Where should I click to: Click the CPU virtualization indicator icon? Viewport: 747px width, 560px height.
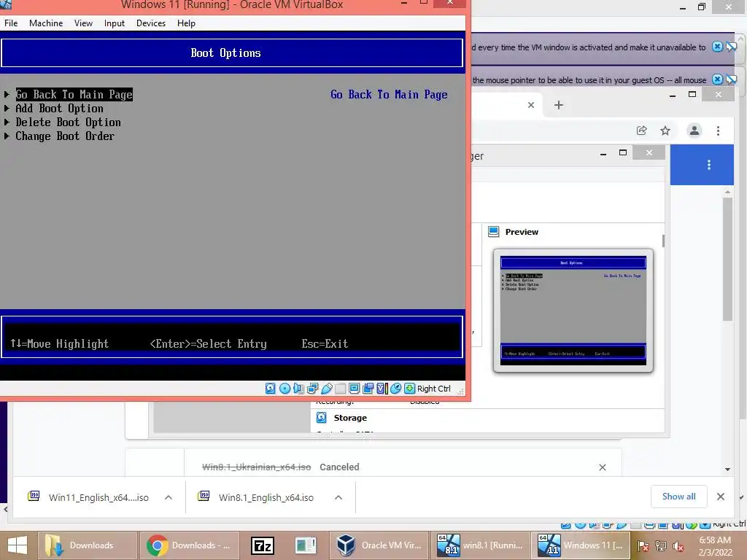[382, 389]
